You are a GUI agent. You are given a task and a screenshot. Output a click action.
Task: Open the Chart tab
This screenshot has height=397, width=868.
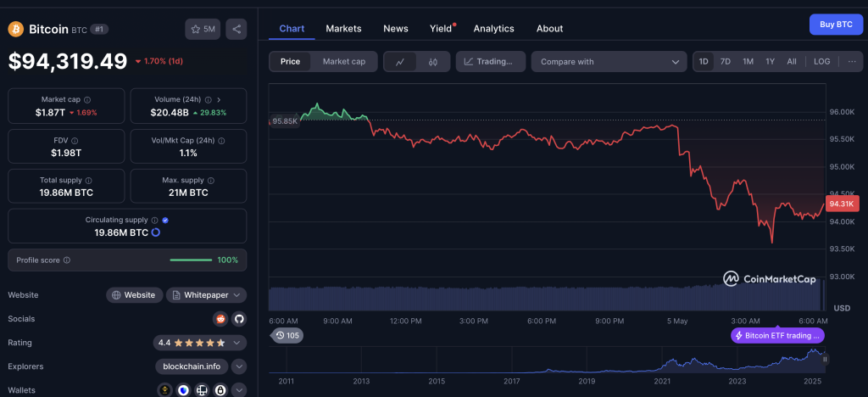pyautogui.click(x=292, y=28)
